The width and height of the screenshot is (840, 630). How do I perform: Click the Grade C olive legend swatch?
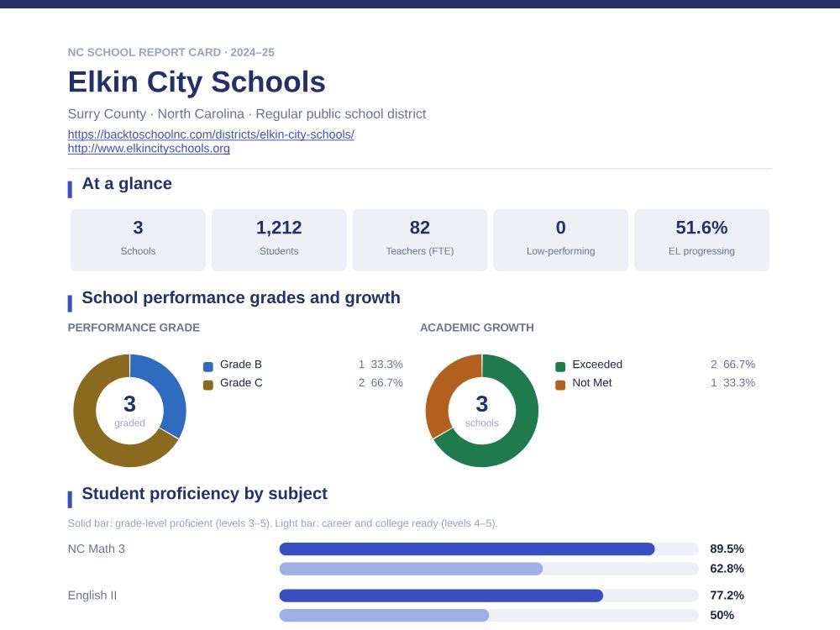(x=208, y=386)
